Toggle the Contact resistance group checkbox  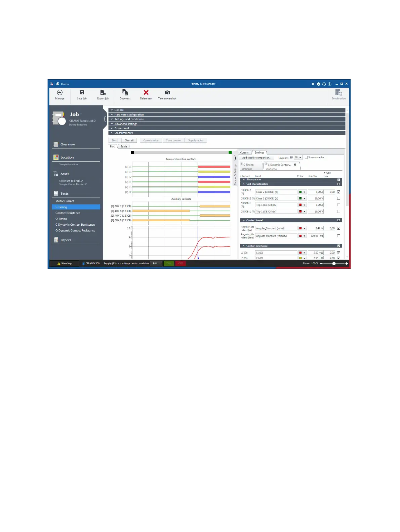click(338, 246)
